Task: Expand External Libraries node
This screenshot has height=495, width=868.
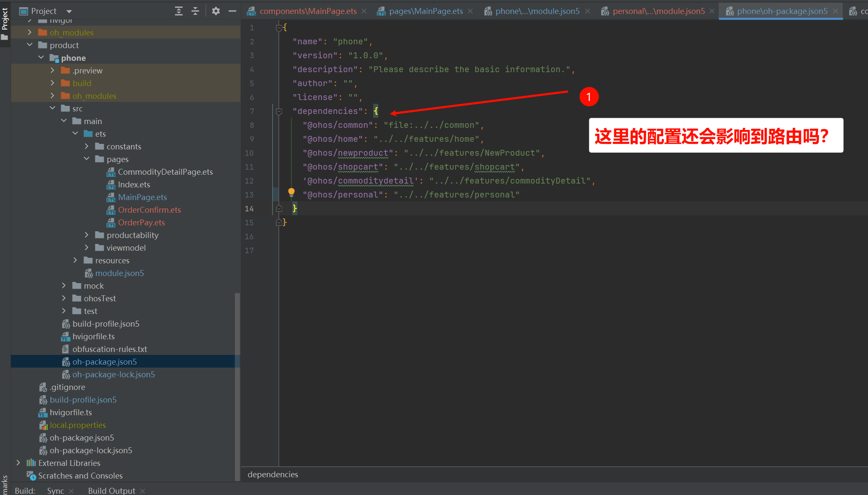Action: click(18, 463)
